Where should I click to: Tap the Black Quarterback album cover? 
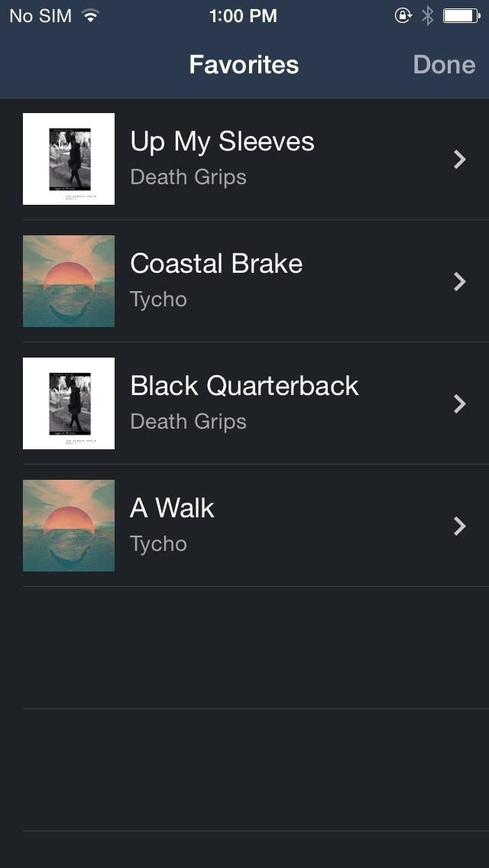(x=69, y=403)
